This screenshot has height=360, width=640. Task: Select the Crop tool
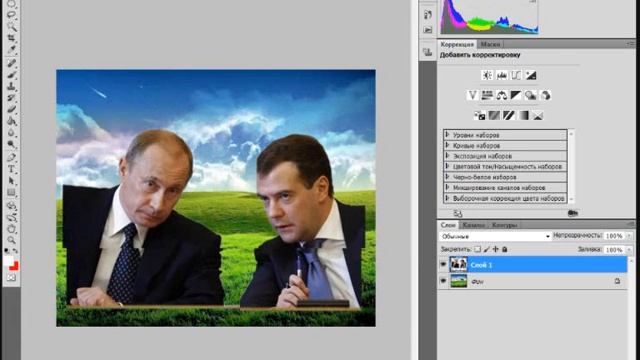[x=12, y=38]
